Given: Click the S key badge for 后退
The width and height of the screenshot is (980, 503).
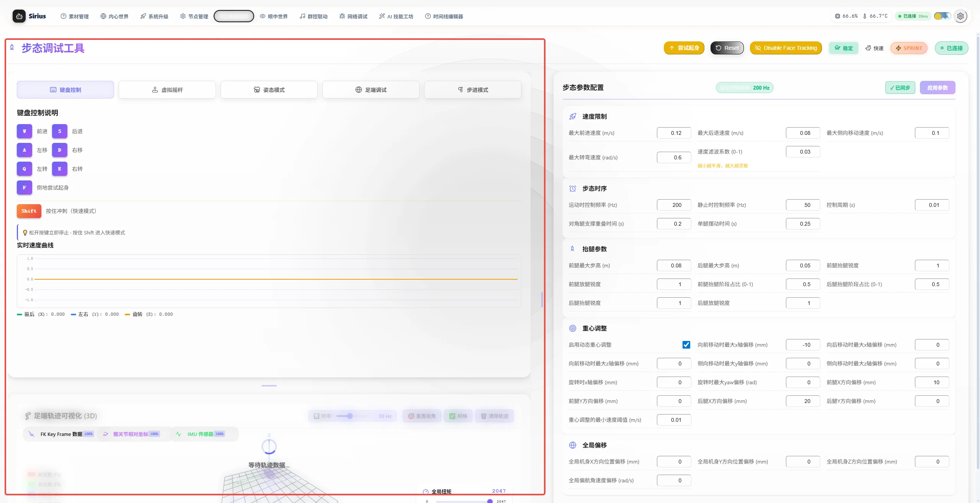Looking at the screenshot, I should point(60,131).
